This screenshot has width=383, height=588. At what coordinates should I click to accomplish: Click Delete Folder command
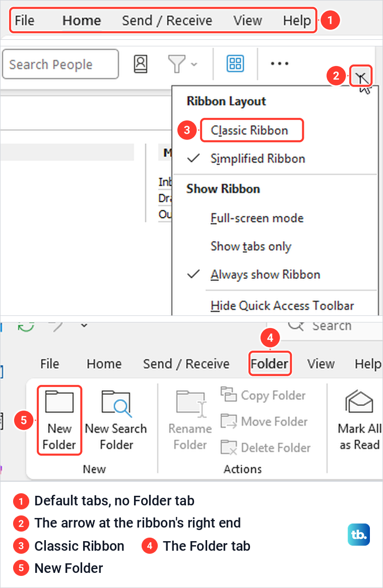(266, 447)
